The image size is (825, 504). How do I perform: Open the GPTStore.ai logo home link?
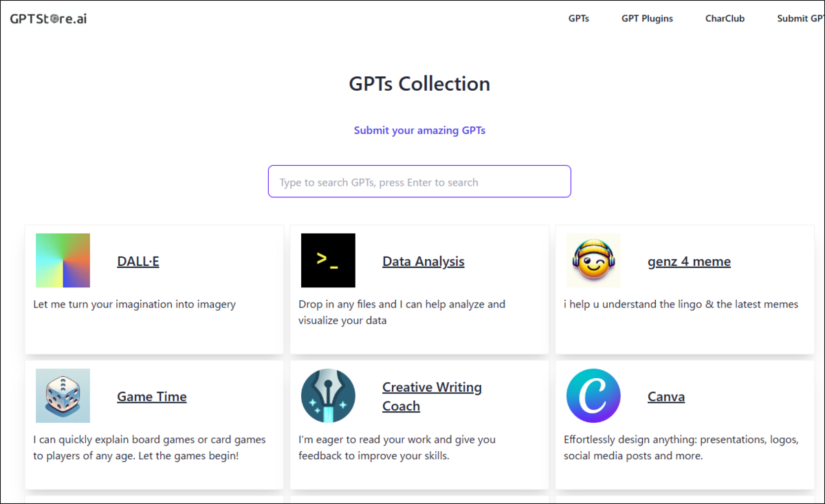(x=48, y=19)
